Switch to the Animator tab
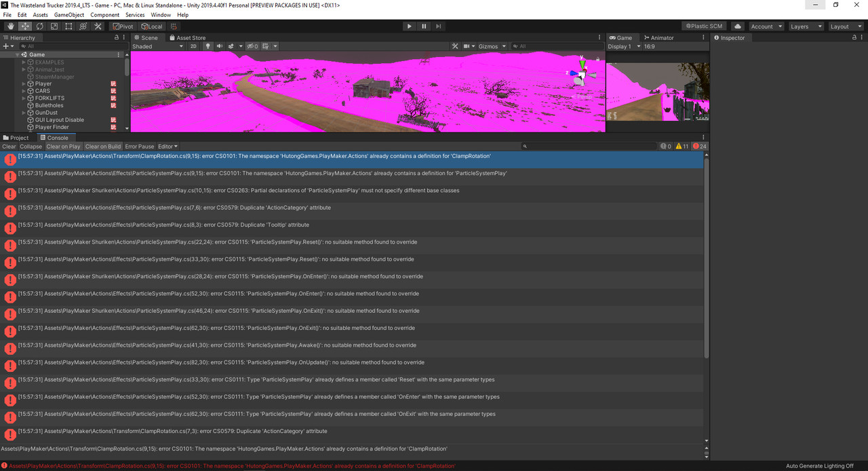This screenshot has height=471, width=868. point(658,37)
